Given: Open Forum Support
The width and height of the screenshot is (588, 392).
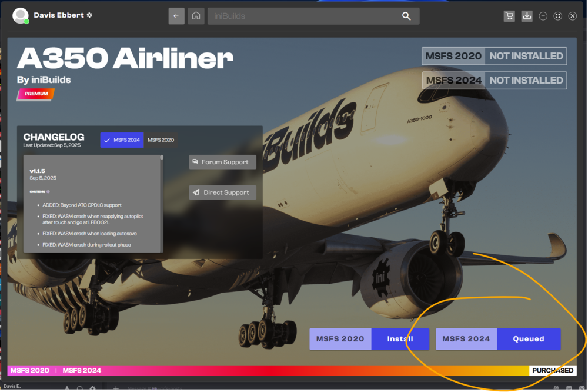Looking at the screenshot, I should tap(223, 162).
